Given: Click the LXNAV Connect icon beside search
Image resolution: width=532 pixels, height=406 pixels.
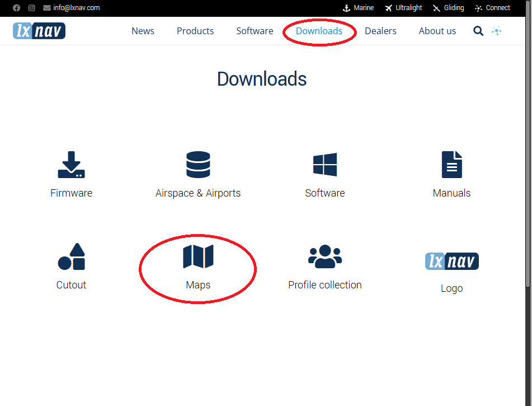Looking at the screenshot, I should (497, 31).
